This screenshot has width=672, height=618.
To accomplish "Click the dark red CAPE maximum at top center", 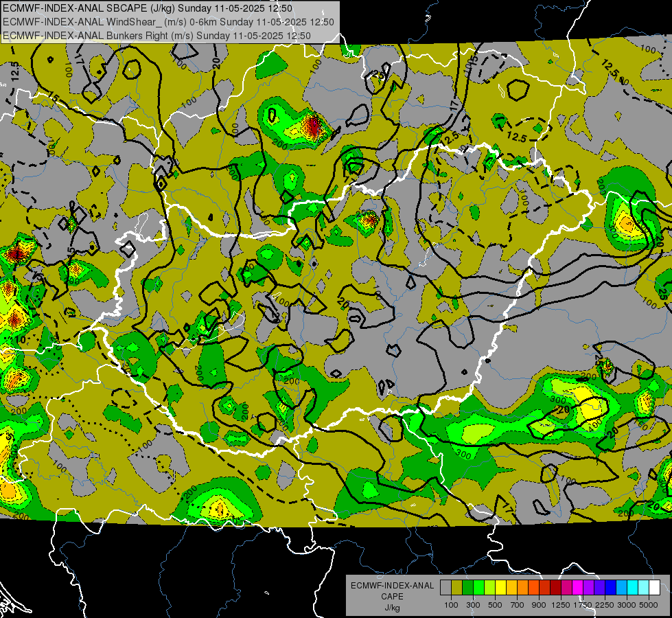I will pos(314,125).
